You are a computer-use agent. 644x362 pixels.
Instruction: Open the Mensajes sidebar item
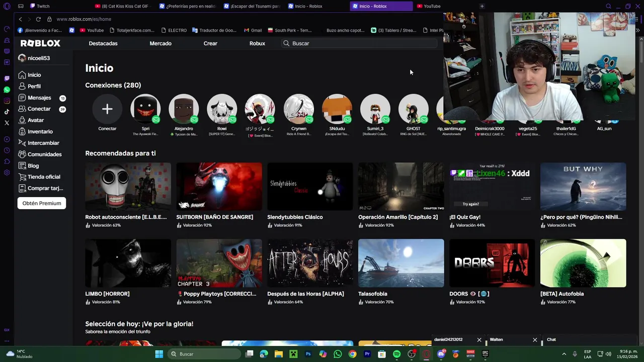pyautogui.click(x=42, y=98)
